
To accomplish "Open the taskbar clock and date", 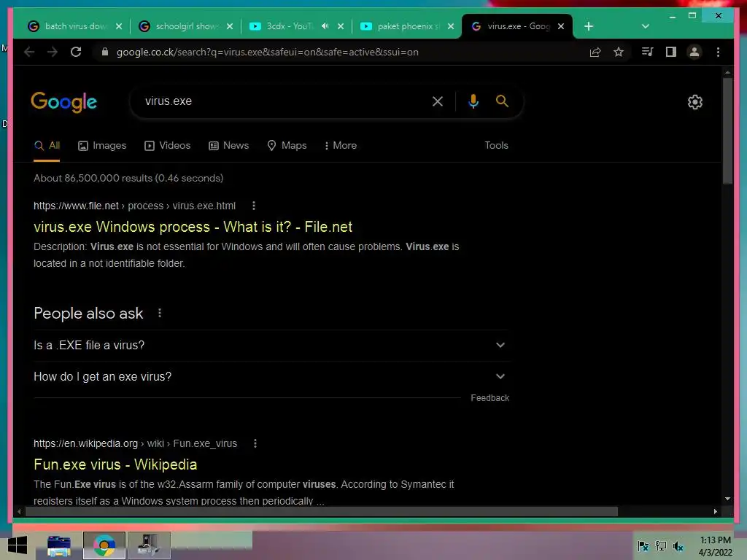I will (715, 546).
